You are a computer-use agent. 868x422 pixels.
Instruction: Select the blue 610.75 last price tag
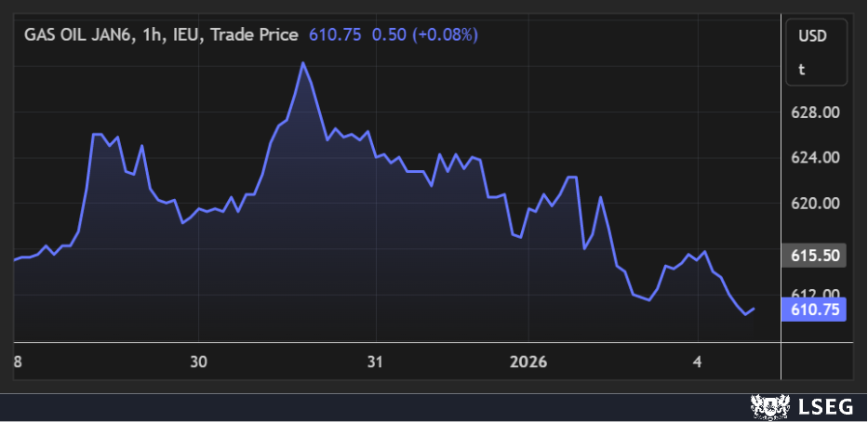tap(815, 310)
